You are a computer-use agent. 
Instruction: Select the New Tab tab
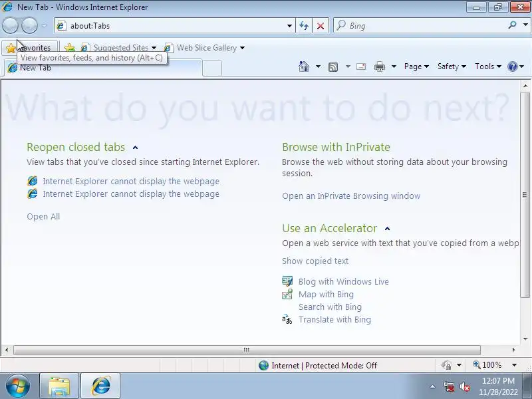[103, 68]
